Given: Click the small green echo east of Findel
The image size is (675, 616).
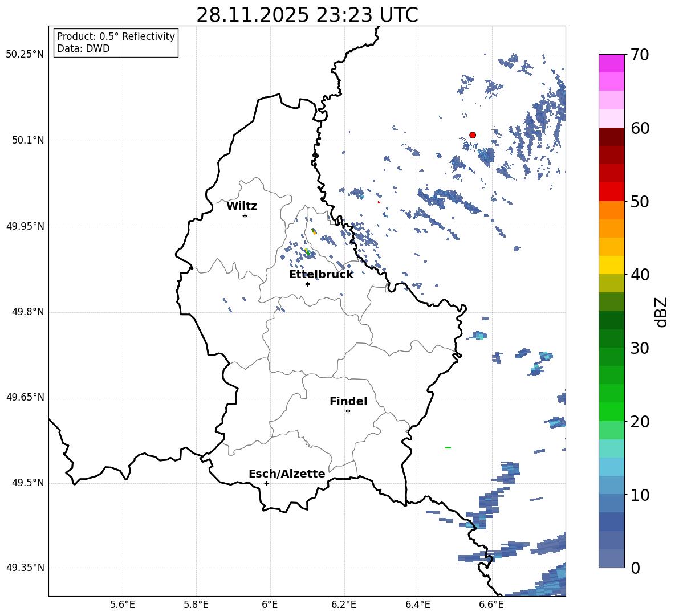Looking at the screenshot, I should pos(448,448).
